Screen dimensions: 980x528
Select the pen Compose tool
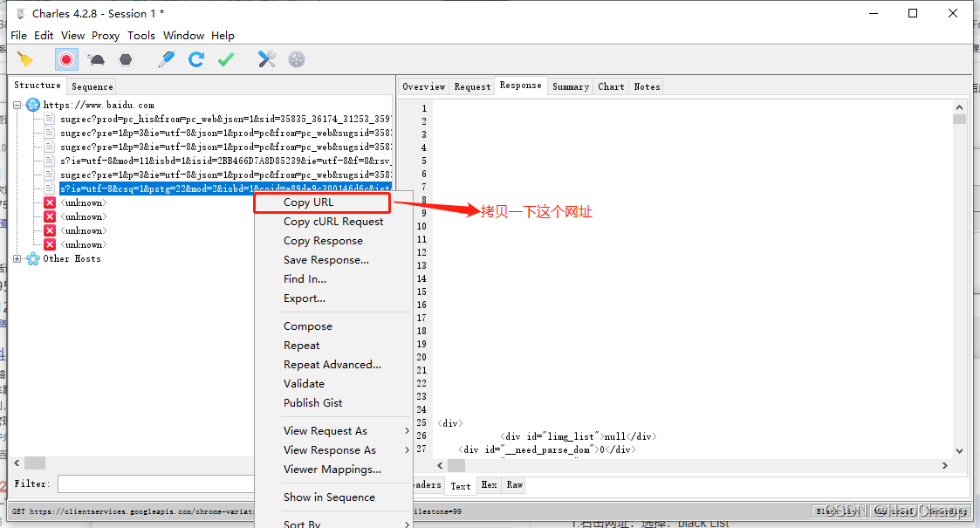point(167,59)
